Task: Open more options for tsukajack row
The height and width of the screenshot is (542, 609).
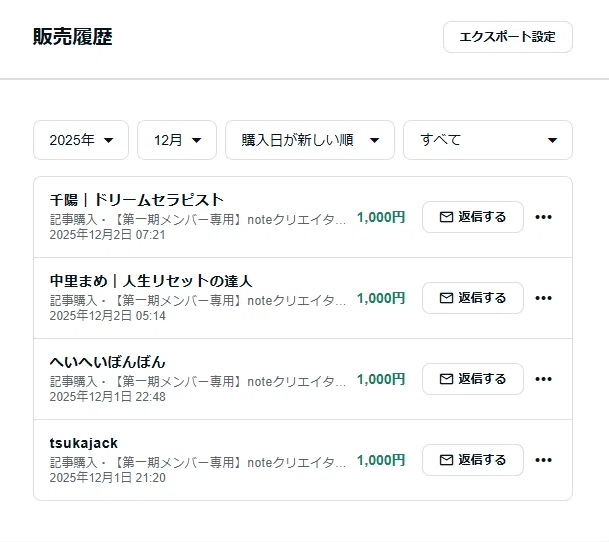Action: pos(543,460)
